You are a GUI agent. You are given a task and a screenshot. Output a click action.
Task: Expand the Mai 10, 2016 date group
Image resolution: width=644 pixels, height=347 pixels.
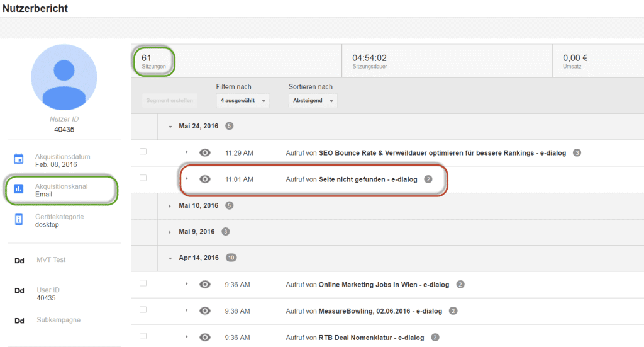tap(170, 206)
